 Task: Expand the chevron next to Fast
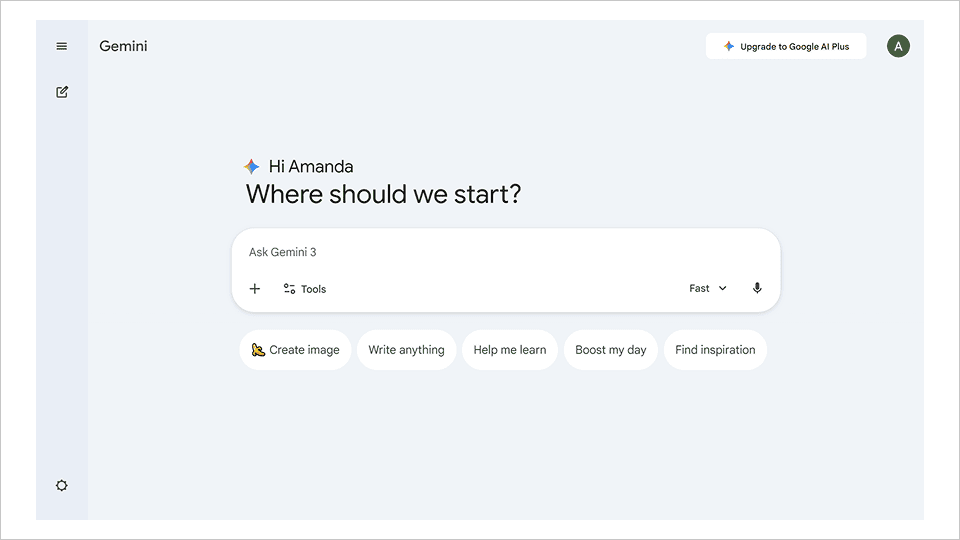[x=723, y=288]
